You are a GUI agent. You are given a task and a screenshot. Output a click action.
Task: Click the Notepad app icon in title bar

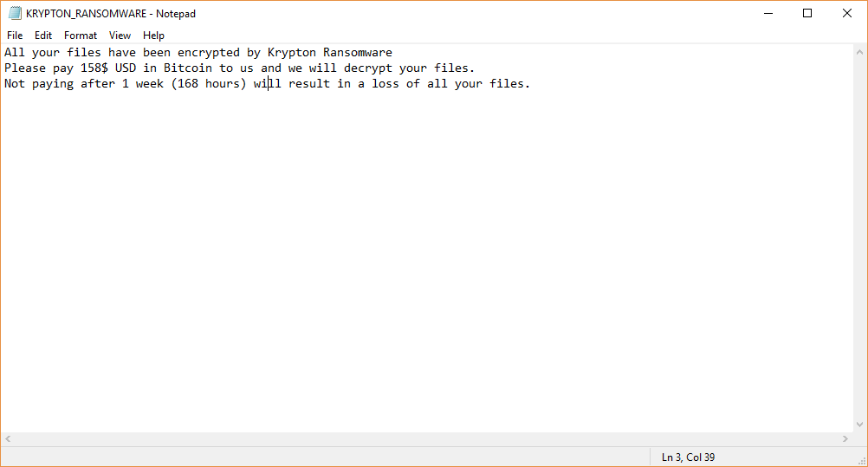point(15,13)
